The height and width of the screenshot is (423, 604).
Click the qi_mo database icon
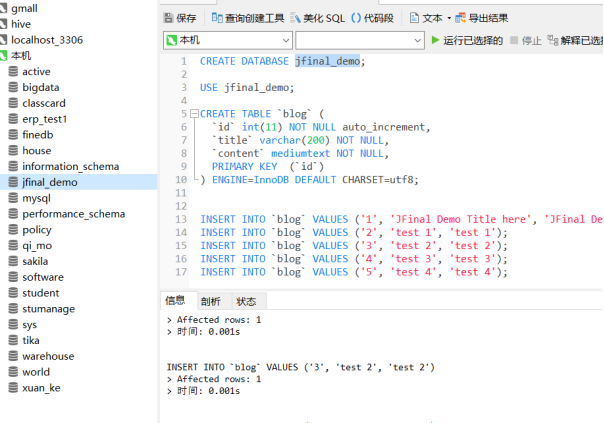tap(13, 245)
